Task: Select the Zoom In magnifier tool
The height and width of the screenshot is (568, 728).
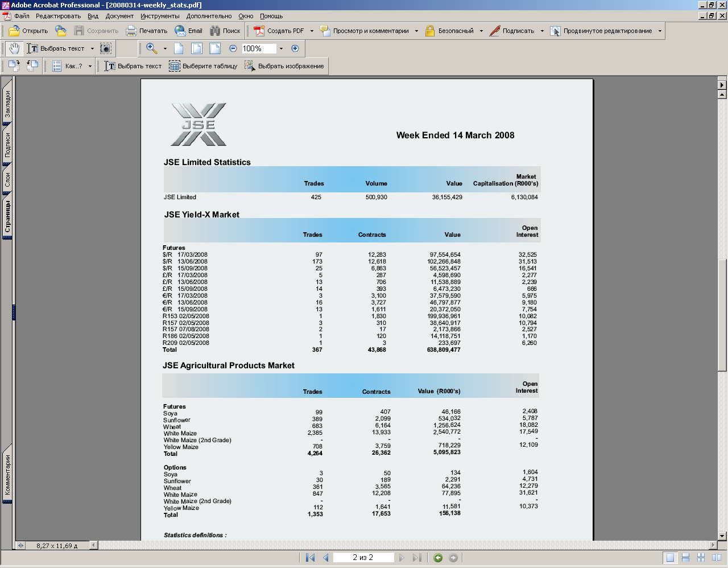Action: pyautogui.click(x=152, y=48)
